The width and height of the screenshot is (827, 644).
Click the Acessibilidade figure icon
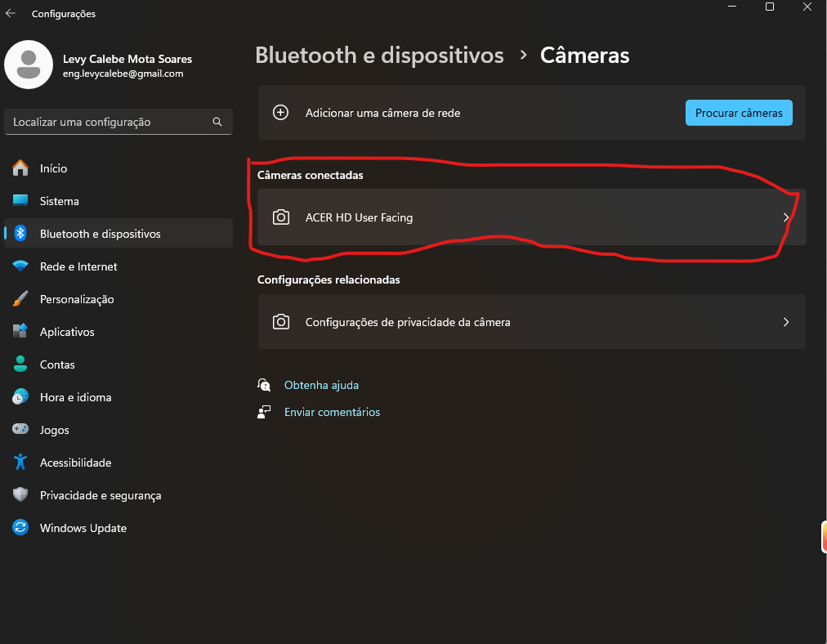20,462
